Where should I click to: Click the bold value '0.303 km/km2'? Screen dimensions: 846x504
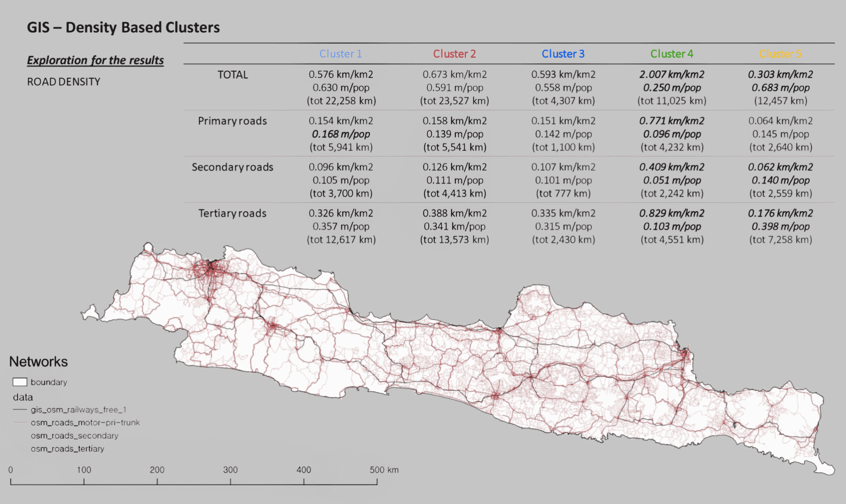[x=781, y=75]
